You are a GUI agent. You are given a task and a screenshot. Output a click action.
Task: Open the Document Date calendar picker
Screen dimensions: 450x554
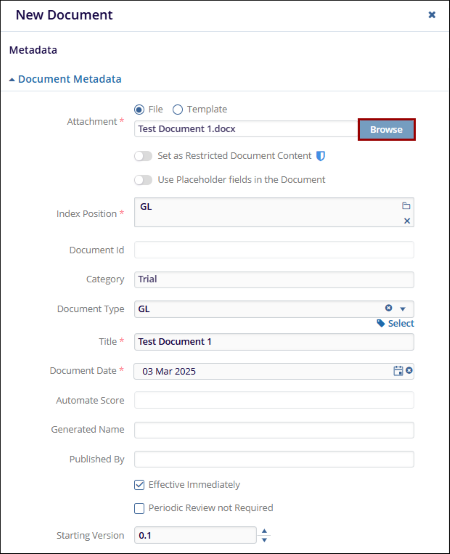(x=398, y=371)
